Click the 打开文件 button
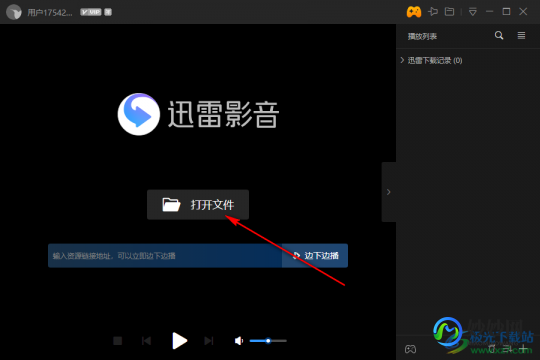 tap(198, 205)
